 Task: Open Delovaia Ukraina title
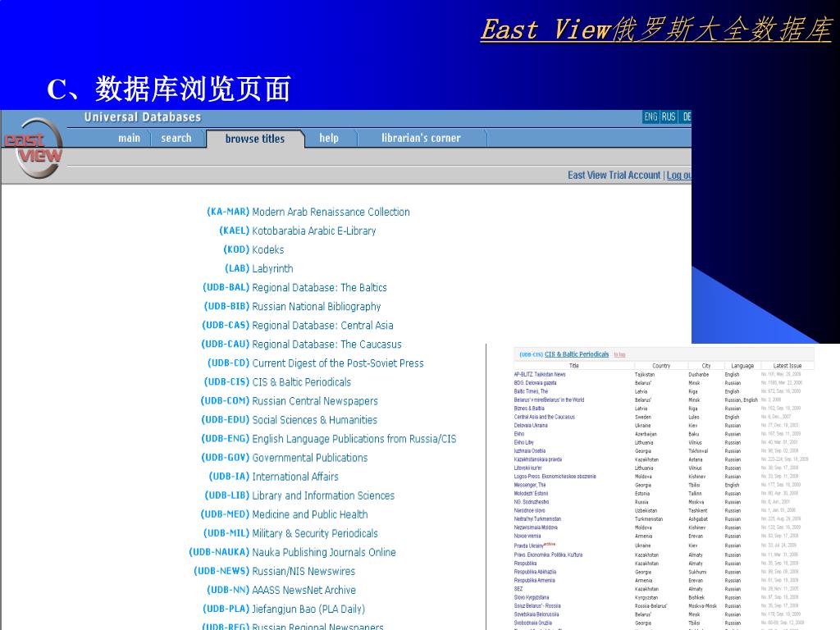point(531,426)
